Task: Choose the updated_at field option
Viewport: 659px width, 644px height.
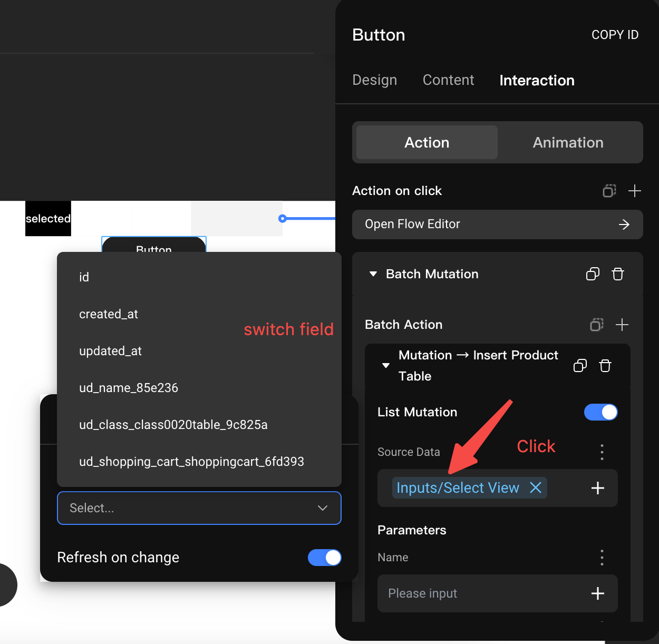Action: 199,351
